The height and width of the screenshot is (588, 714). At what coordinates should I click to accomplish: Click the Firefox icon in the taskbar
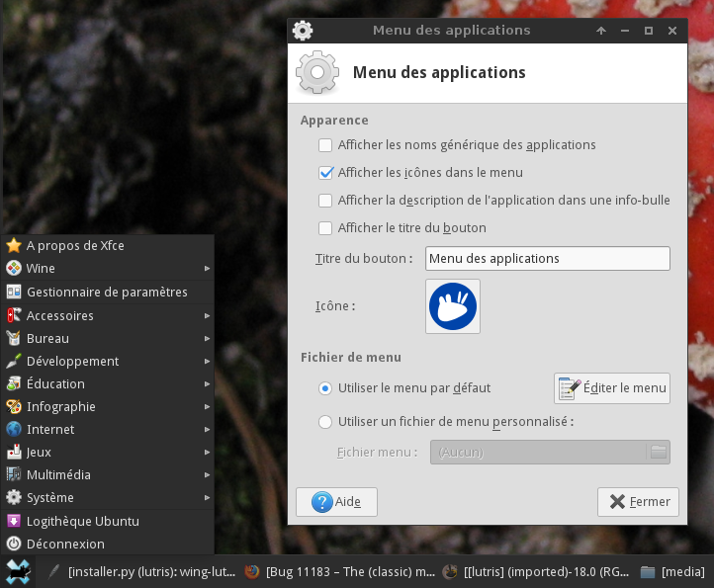pyautogui.click(x=252, y=571)
